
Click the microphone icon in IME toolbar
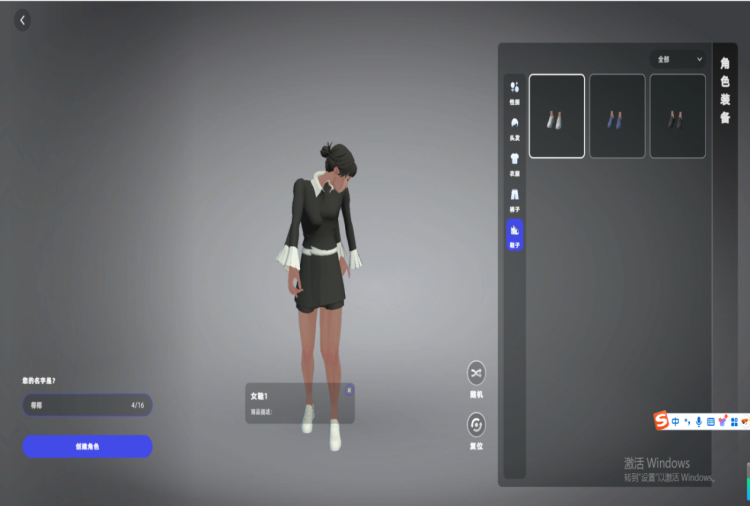tap(699, 422)
